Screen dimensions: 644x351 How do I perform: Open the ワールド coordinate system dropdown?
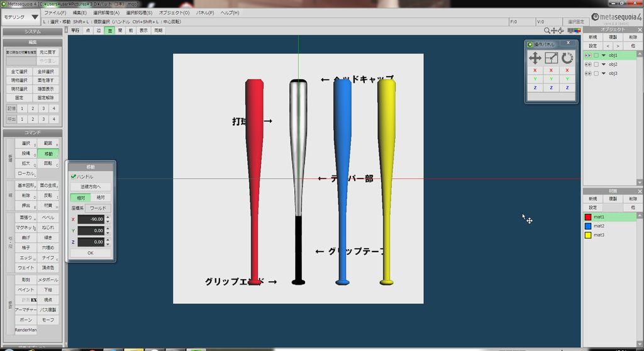point(97,208)
